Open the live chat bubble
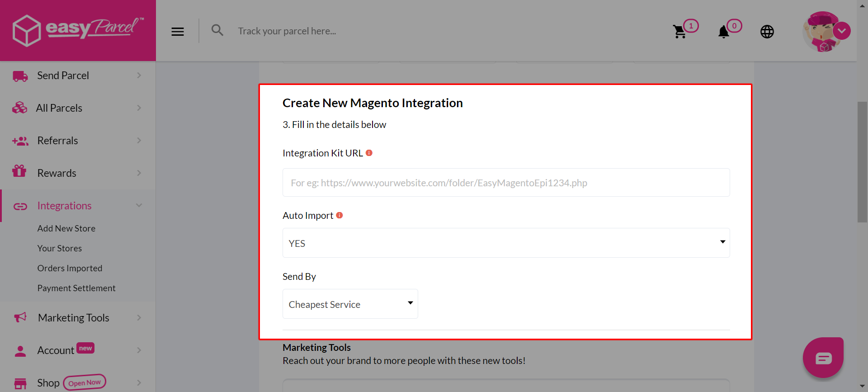 click(823, 358)
